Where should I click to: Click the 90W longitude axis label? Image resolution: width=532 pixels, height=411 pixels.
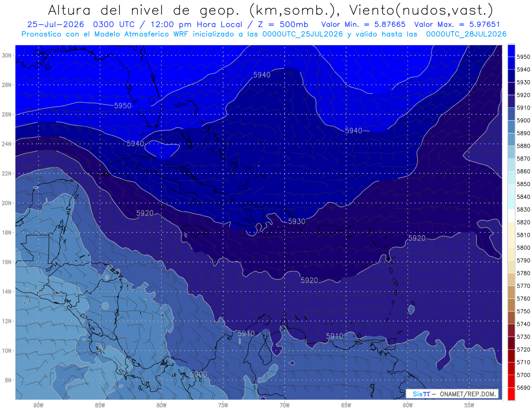pos(38,405)
